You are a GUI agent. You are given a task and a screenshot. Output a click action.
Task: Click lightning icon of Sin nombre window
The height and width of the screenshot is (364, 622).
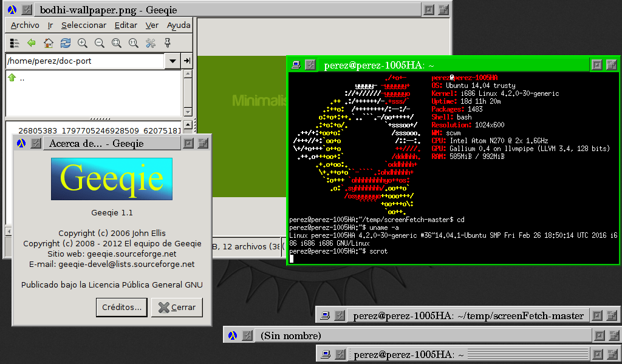point(247,335)
